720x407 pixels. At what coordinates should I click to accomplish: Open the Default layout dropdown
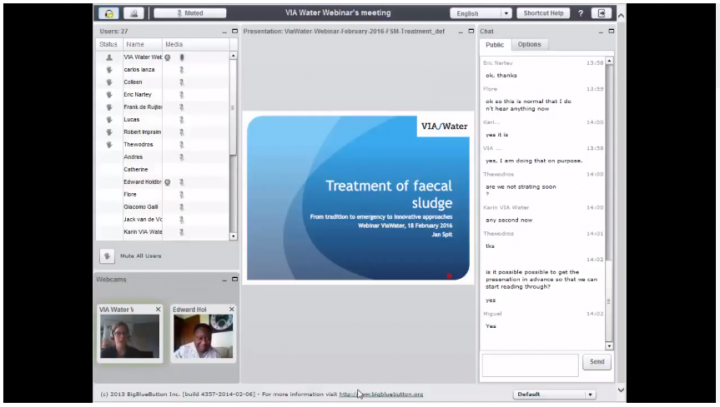[x=555, y=394]
